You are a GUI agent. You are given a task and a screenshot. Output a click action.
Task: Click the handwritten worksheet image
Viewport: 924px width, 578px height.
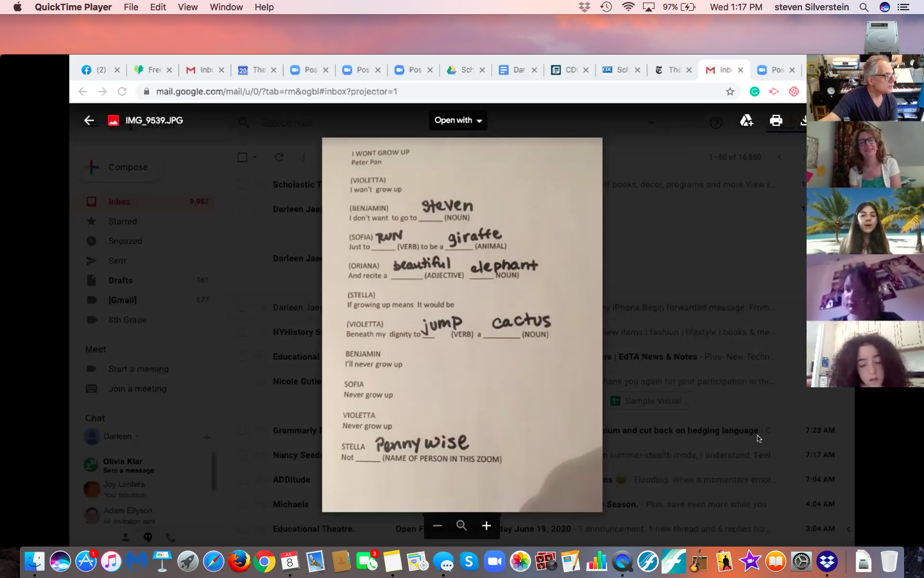[x=462, y=324]
